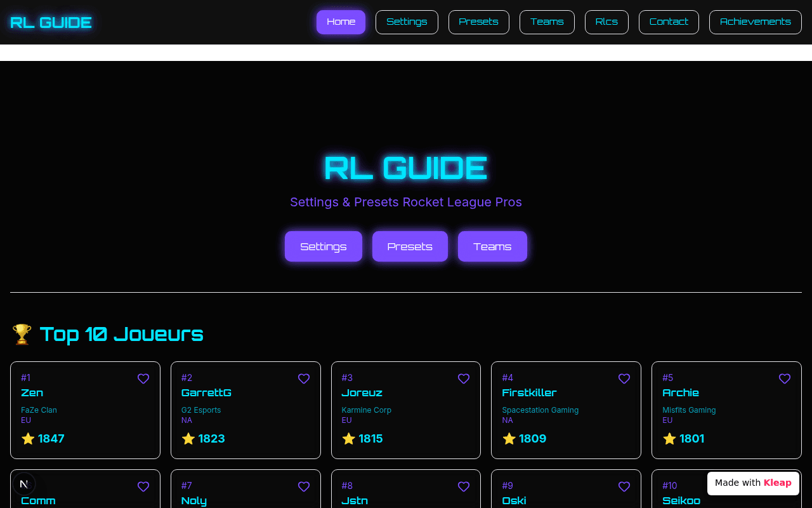Click rank label #4
Screen dimensions: 812x508
(x=507, y=378)
